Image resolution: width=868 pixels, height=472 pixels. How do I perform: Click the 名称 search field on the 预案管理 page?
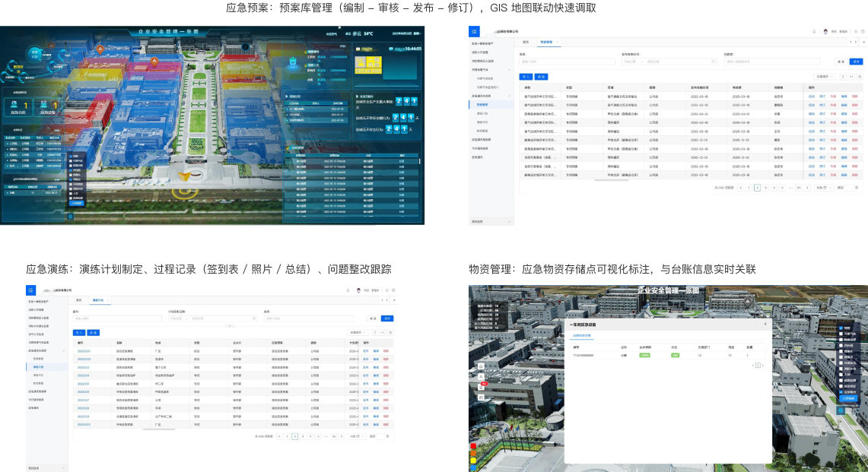pyautogui.click(x=567, y=62)
